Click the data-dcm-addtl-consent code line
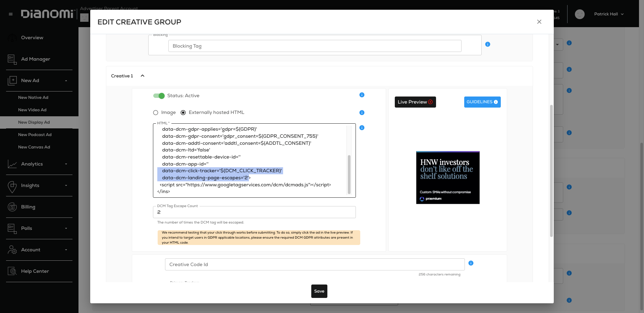644x313 pixels. [237, 143]
